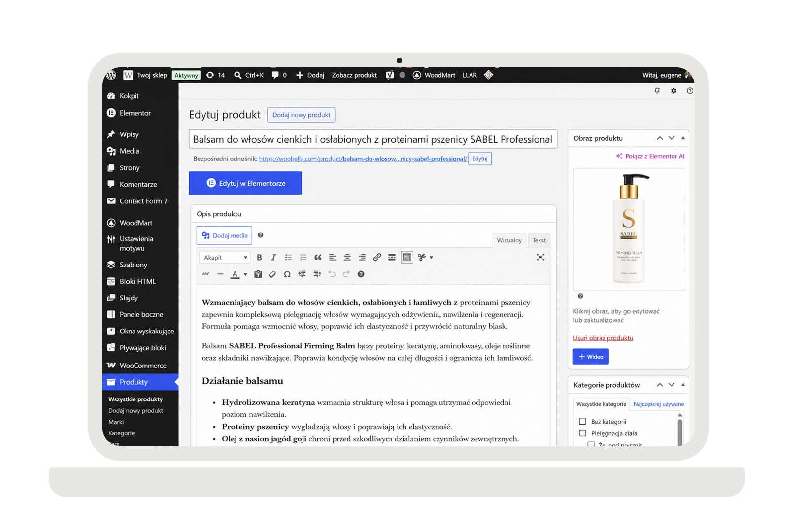This screenshot has height=532, width=808.
Task: Click the product title input field
Action: pos(373,139)
